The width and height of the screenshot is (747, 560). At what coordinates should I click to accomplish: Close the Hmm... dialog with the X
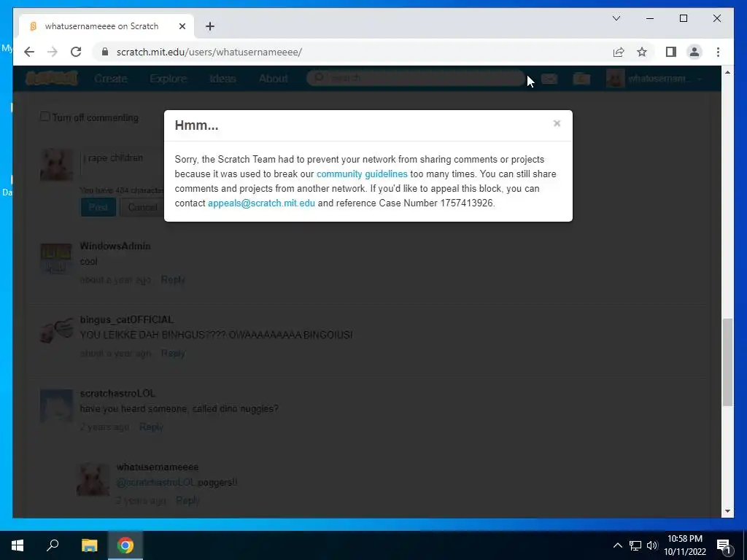pyautogui.click(x=557, y=124)
